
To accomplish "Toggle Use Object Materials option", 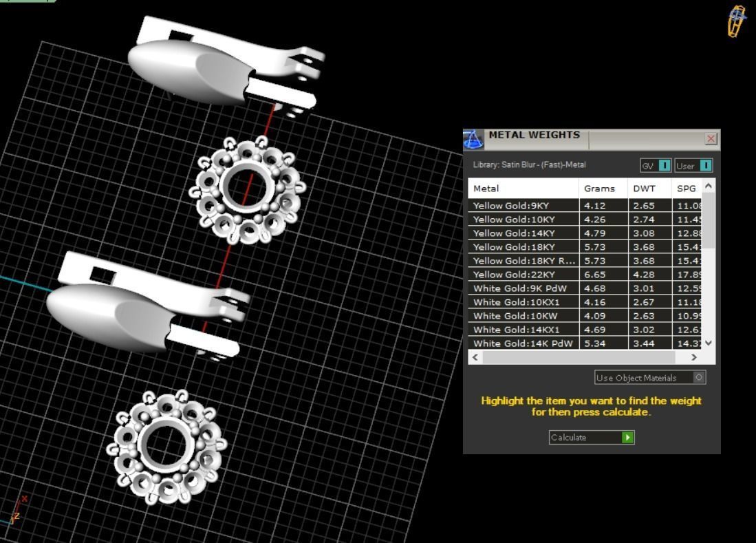I will (650, 378).
